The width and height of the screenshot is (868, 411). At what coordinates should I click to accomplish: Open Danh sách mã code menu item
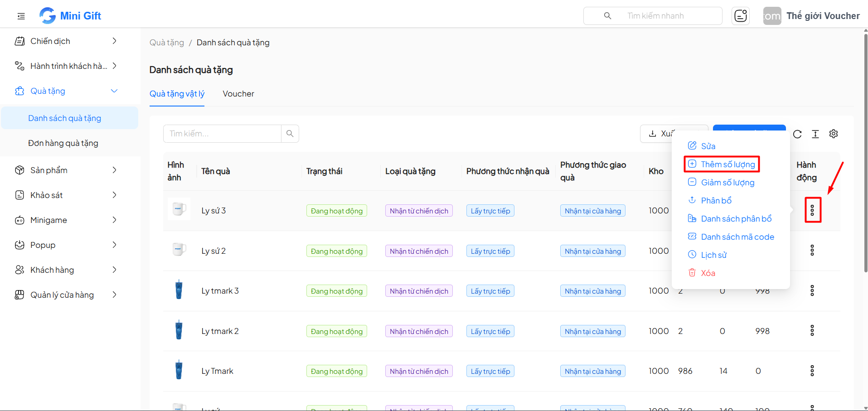point(731,237)
